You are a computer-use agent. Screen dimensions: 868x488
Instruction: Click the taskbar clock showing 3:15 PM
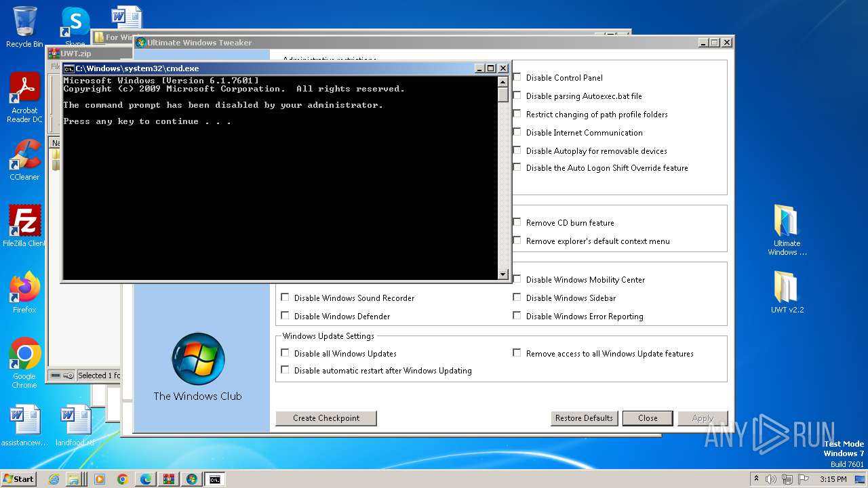[833, 479]
